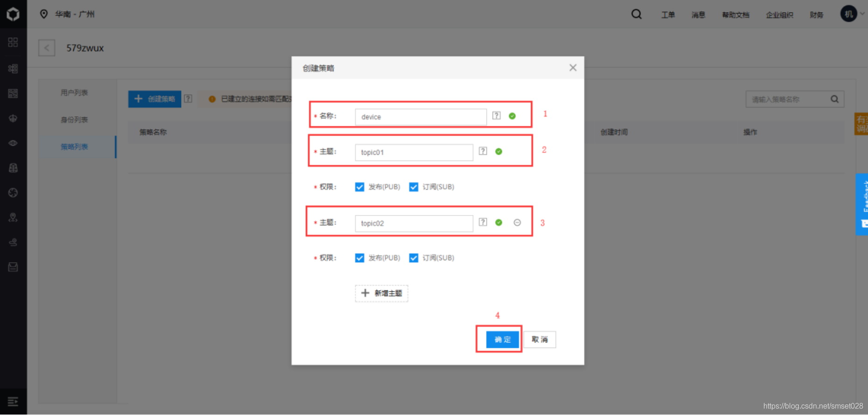The width and height of the screenshot is (868, 415).
Task: Click the cloud console logo icon
Action: [13, 14]
